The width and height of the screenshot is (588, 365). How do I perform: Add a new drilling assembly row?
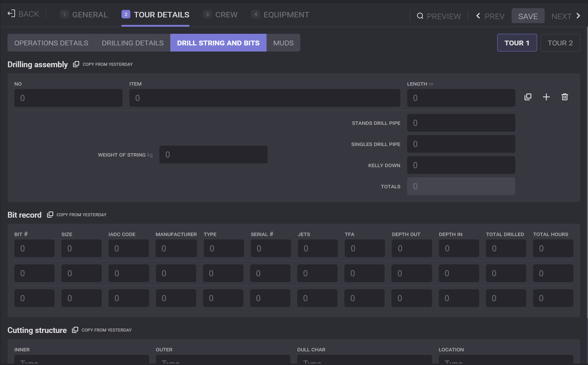point(546,97)
